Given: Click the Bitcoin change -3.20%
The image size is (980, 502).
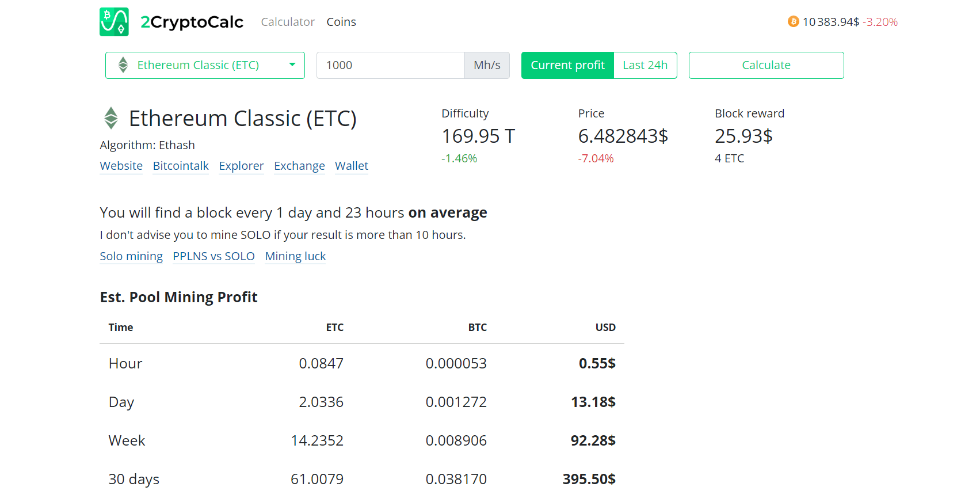Looking at the screenshot, I should [x=880, y=22].
